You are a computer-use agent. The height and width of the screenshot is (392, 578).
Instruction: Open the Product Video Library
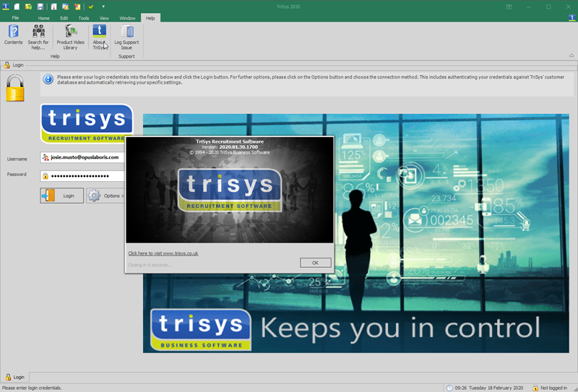coord(70,37)
